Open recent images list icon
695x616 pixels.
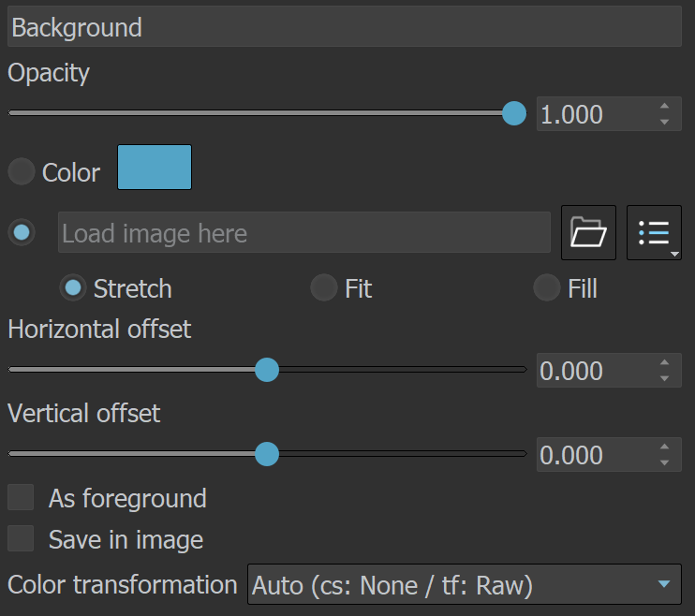[x=654, y=232]
